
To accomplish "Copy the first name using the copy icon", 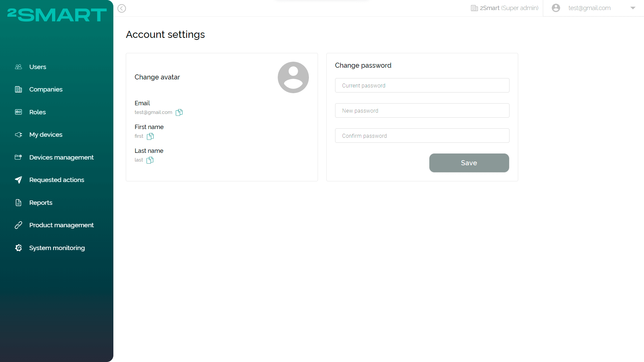I will point(150,136).
